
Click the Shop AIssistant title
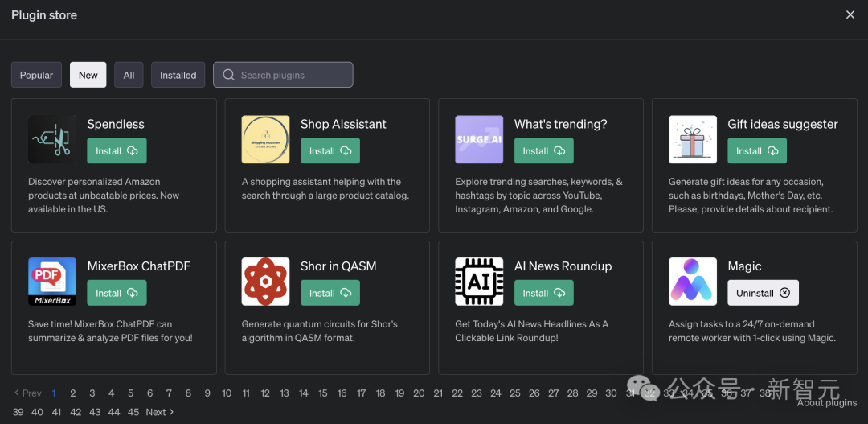(343, 124)
